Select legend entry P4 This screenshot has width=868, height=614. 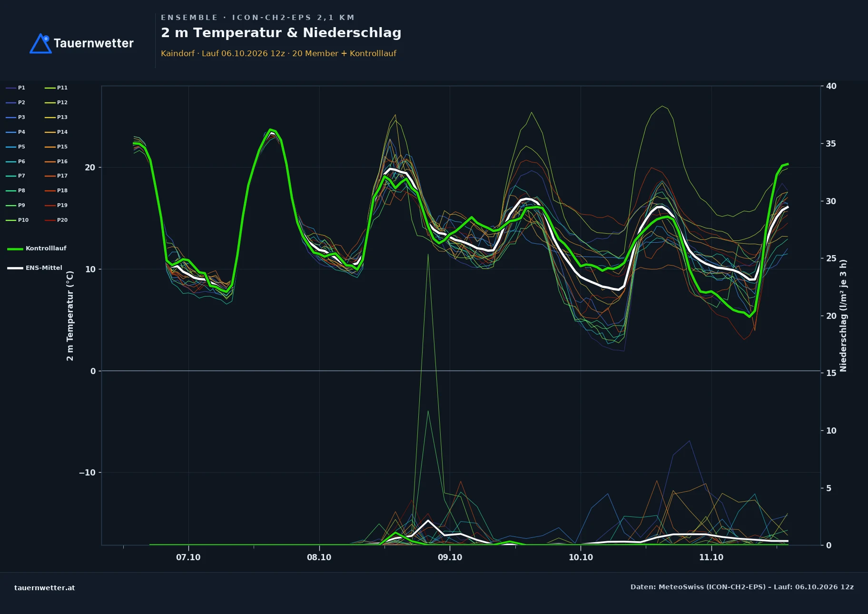click(16, 132)
